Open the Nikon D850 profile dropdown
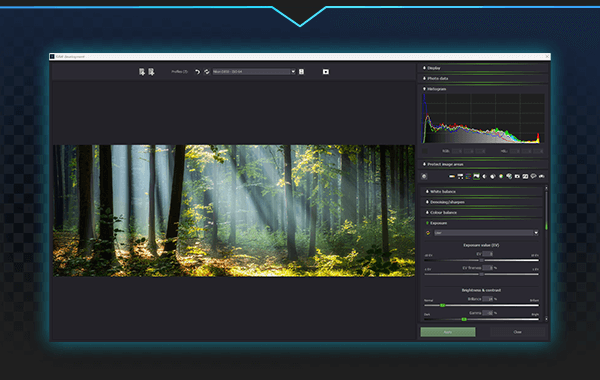The height and width of the screenshot is (380, 600). click(x=254, y=72)
